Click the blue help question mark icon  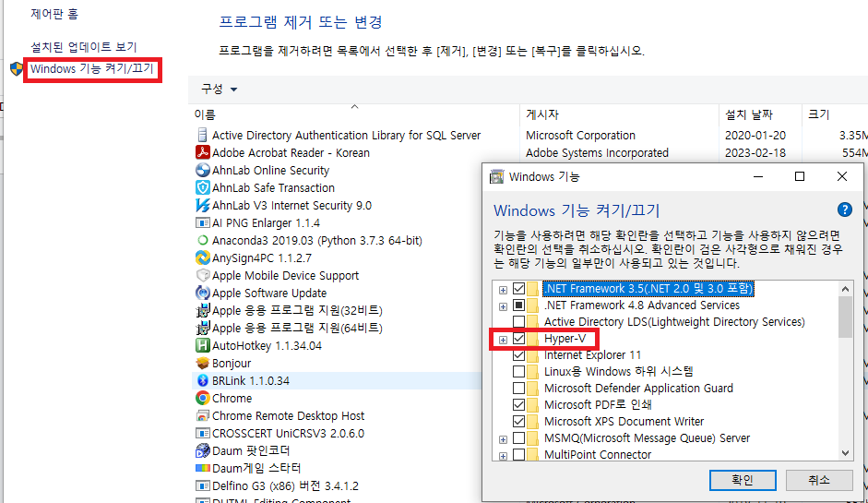coord(844,210)
